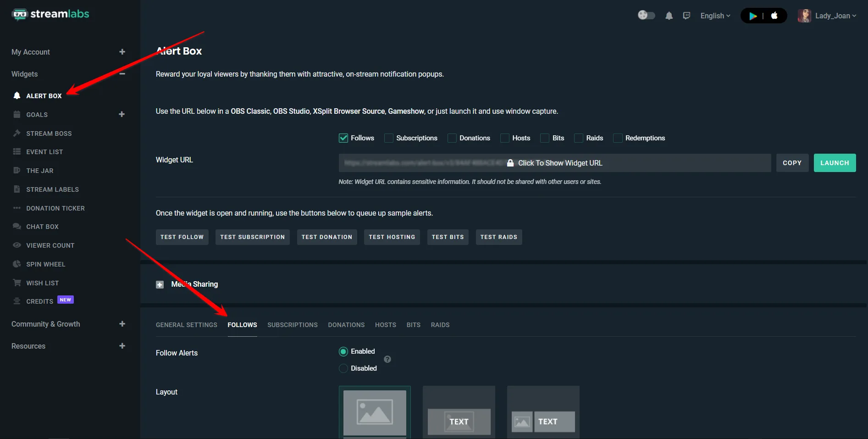Viewport: 868px width, 439px height.
Task: Switch to General Settings tab
Action: pos(187,325)
